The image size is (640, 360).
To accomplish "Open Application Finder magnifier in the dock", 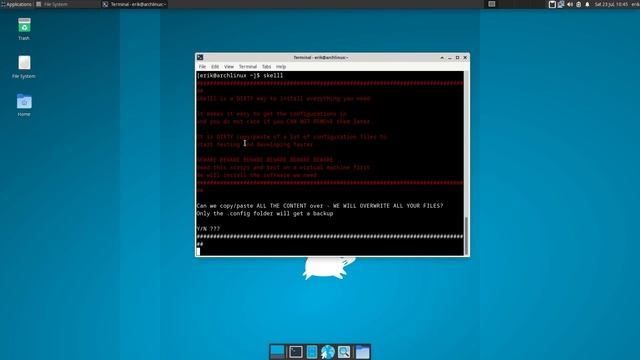I will click(x=344, y=352).
